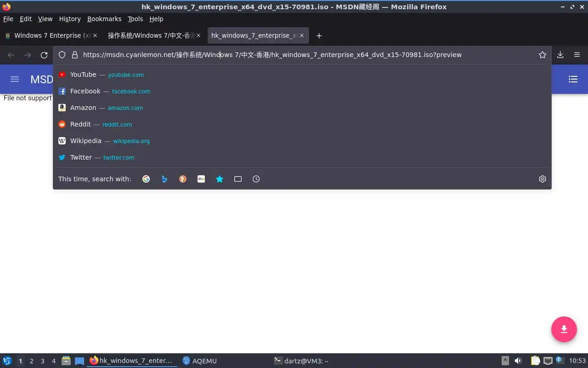This screenshot has width=588, height=368.
Task: Open a new tab with plus button
Action: point(319,35)
